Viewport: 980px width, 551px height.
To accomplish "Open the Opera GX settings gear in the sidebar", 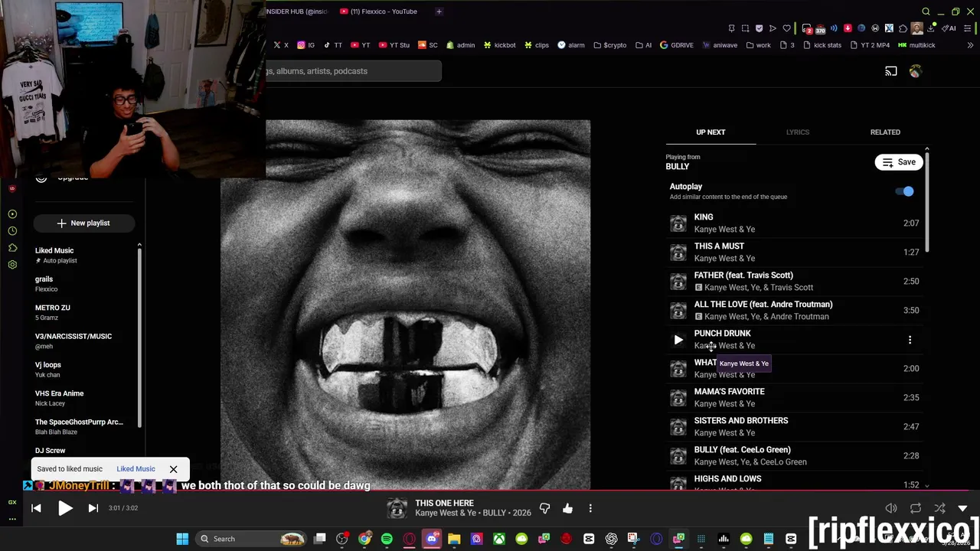I will coord(12,265).
